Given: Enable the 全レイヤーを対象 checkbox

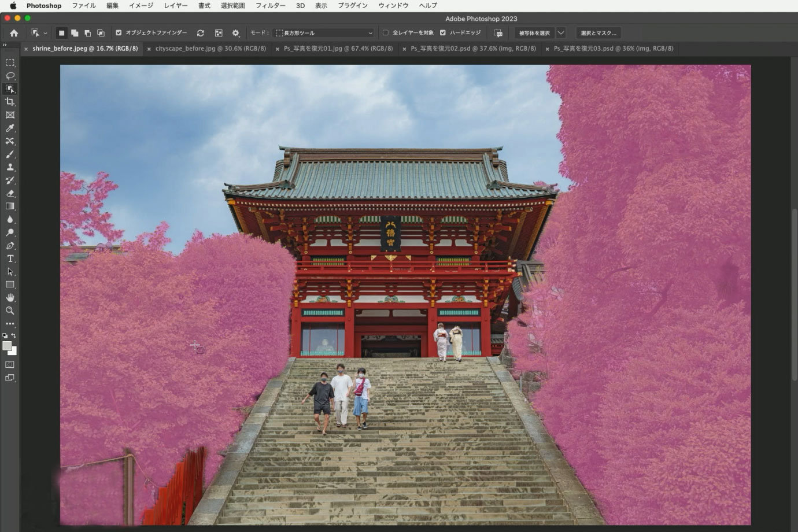Looking at the screenshot, I should click(386, 33).
